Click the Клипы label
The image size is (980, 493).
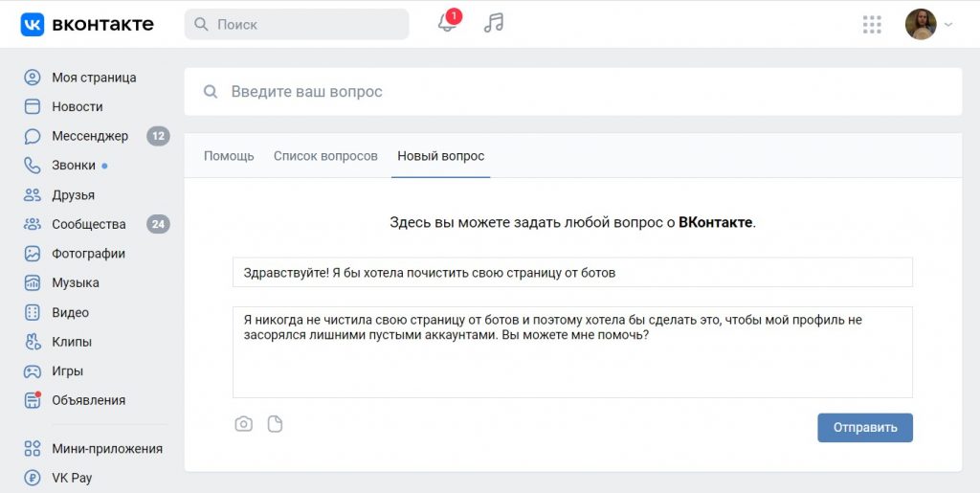[x=72, y=342]
